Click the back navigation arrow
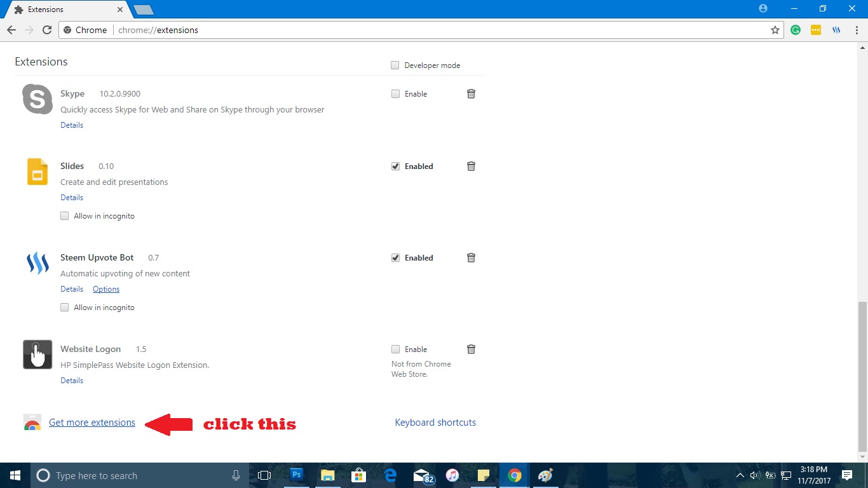 (11, 30)
